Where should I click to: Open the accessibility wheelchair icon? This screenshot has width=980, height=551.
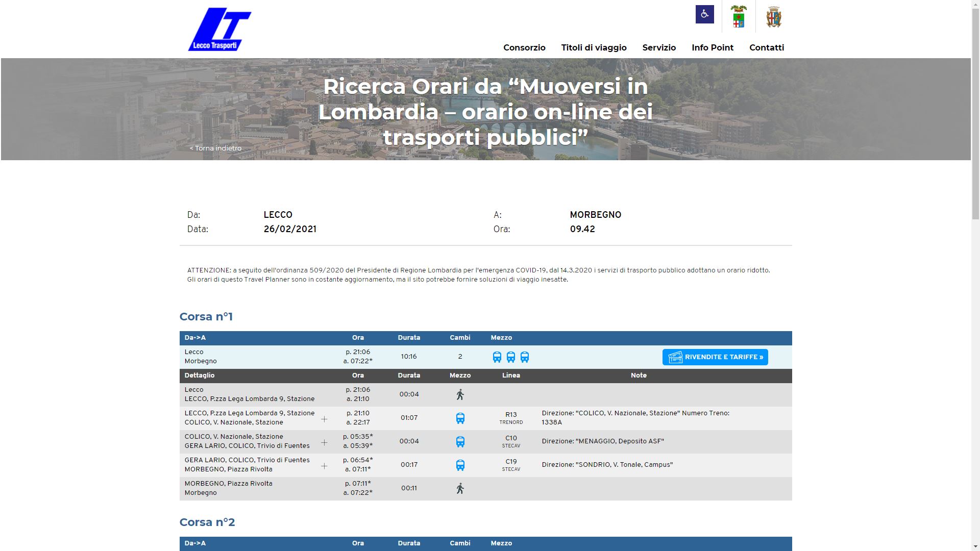point(704,14)
